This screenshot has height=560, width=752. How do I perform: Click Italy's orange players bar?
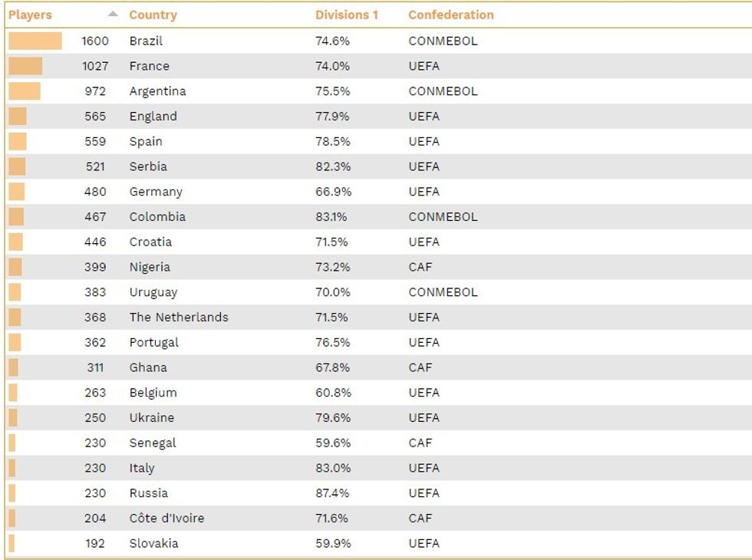(x=12, y=468)
